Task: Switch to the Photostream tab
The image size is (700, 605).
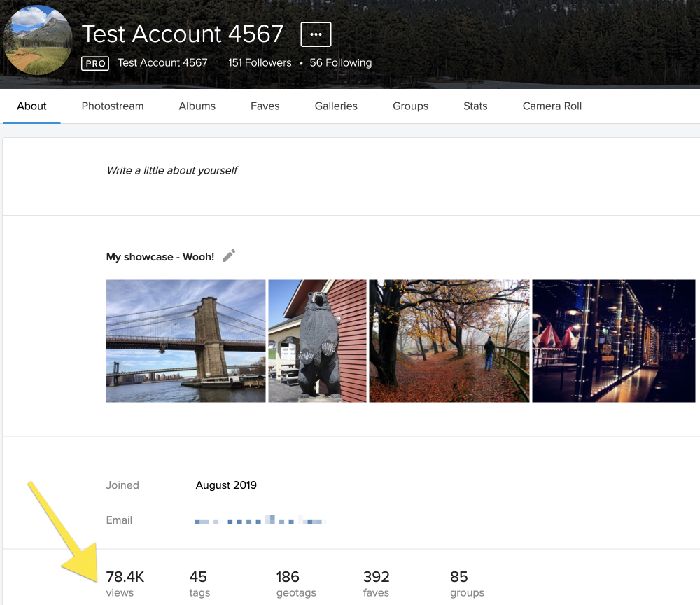Action: coord(113,106)
